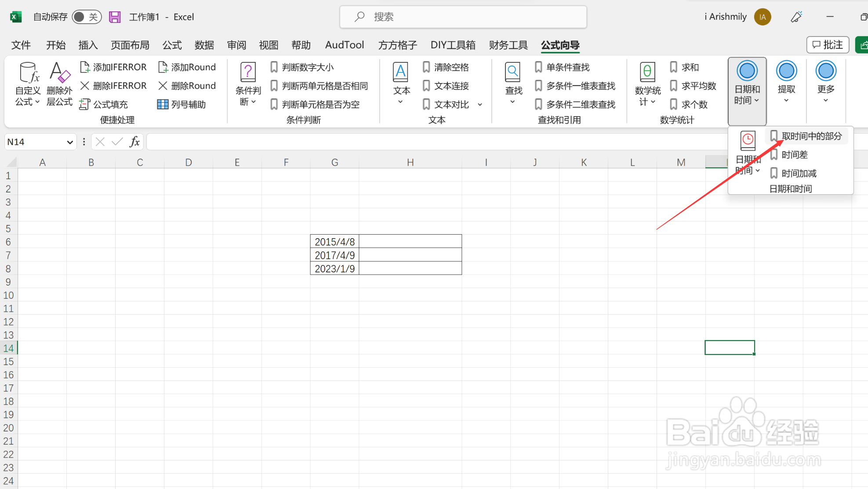Select 文本连接 text function
868x489 pixels.
(x=446, y=86)
